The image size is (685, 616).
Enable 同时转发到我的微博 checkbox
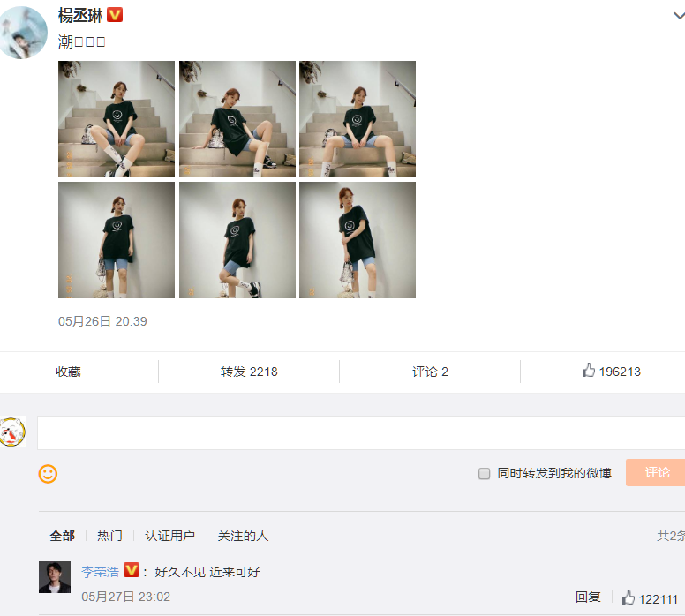click(x=484, y=474)
